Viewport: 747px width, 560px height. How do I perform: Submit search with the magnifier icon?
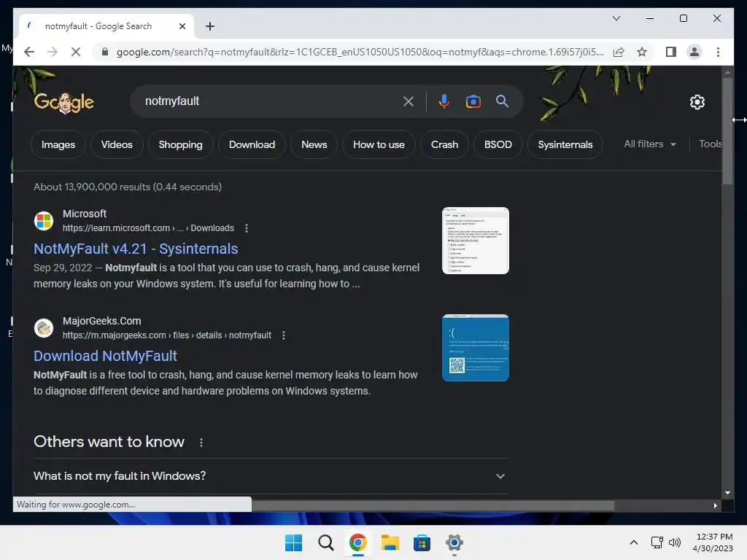click(502, 101)
